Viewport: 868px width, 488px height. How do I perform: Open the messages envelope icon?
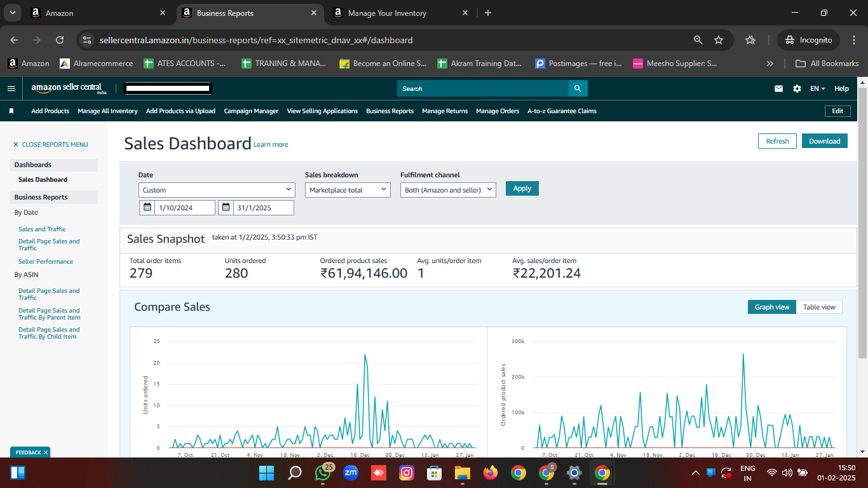coord(778,89)
